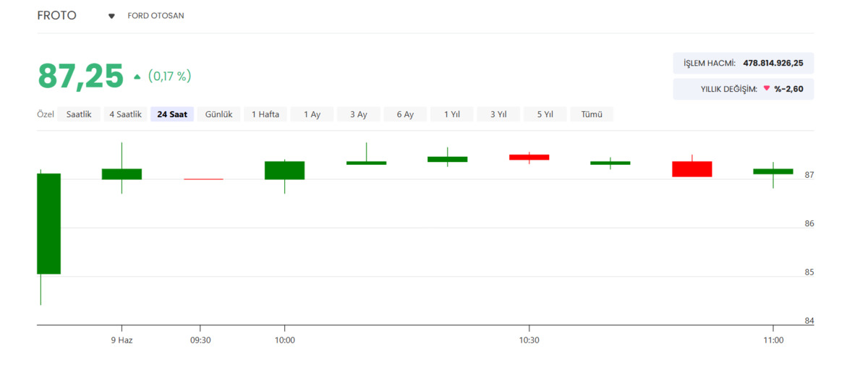Show the 3 Ay chart range
The width and height of the screenshot is (868, 370).
(359, 114)
